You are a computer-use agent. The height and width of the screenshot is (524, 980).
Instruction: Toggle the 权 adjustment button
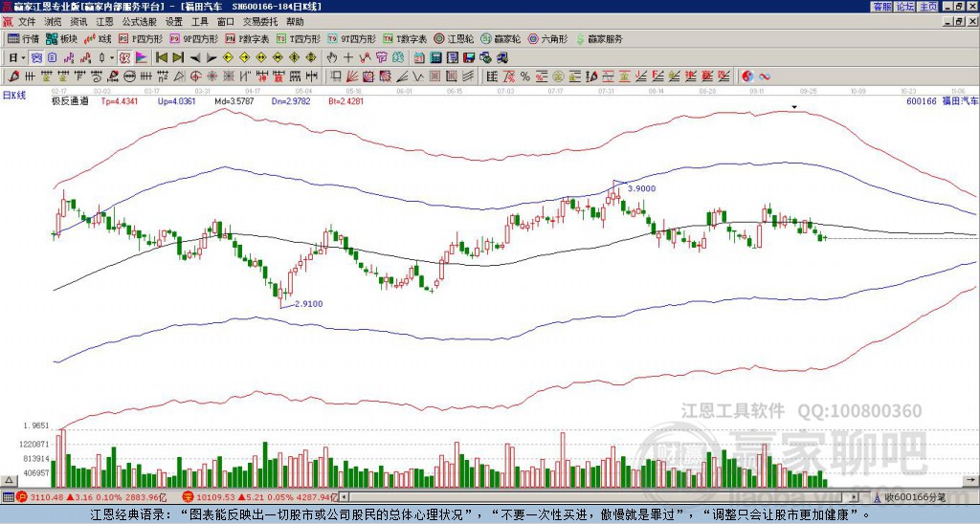coord(124,58)
